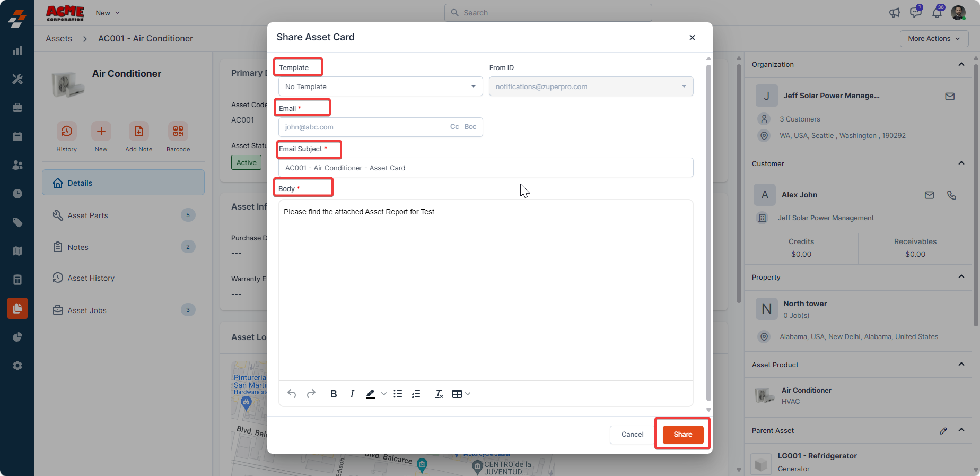980x476 pixels.
Task: Toggle italic formatting in body editor
Action: [352, 394]
